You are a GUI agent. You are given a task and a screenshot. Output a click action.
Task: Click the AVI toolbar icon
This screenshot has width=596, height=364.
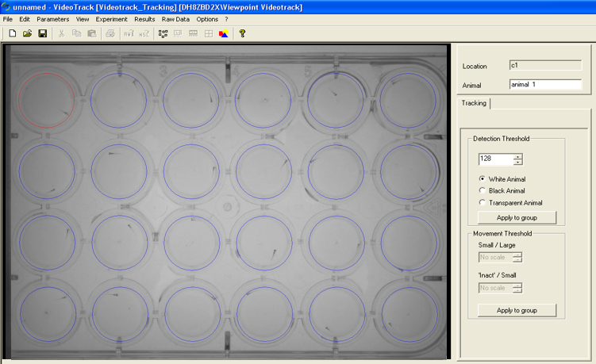(x=129, y=33)
